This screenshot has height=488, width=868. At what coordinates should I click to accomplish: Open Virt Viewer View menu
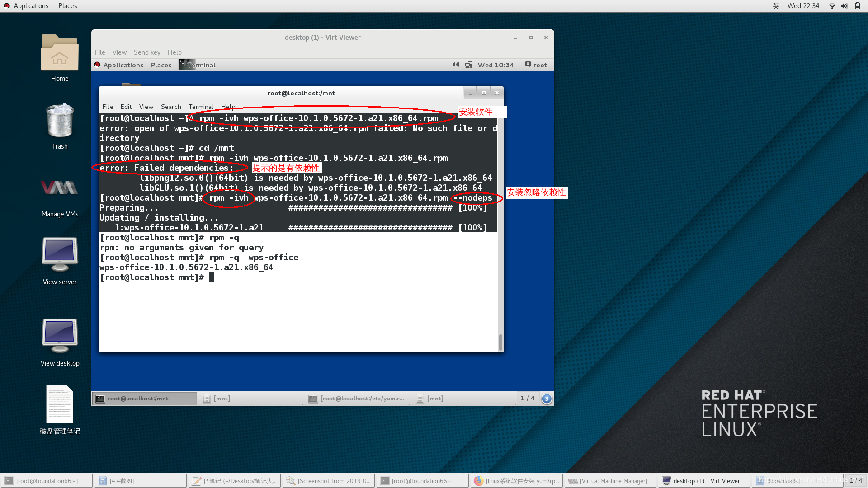pos(119,52)
